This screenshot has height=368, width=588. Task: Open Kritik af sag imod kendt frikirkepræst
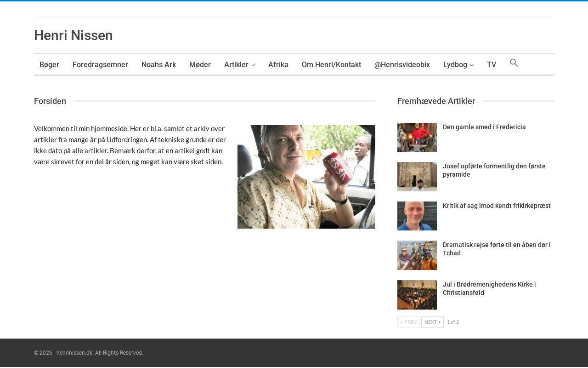[x=497, y=206]
